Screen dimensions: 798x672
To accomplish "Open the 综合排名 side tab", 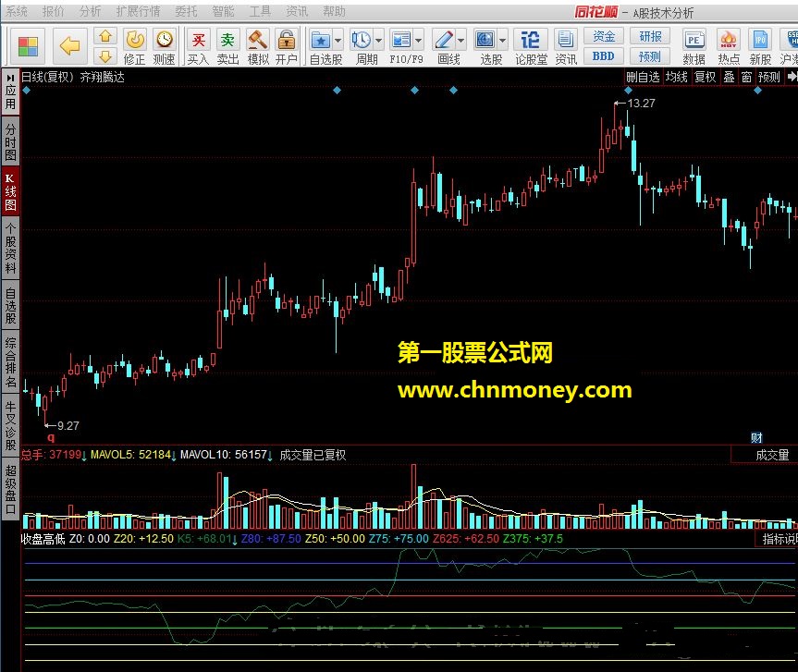I will pos(10,362).
